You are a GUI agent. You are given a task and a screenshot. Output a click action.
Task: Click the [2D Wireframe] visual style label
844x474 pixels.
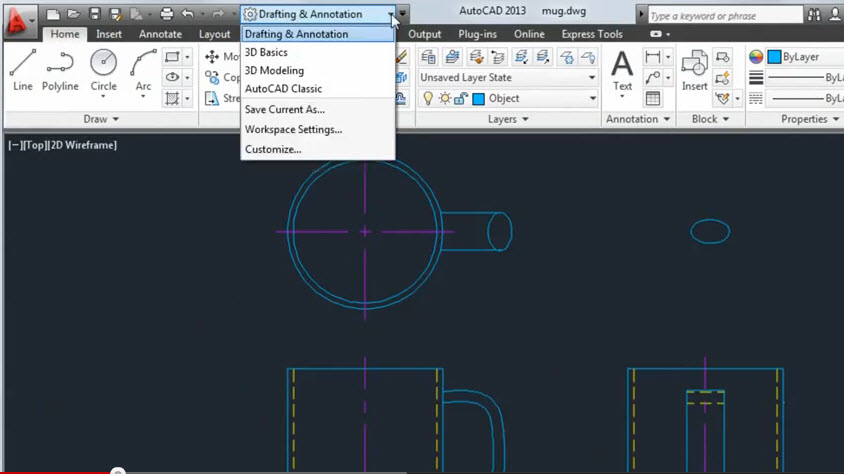tap(82, 145)
